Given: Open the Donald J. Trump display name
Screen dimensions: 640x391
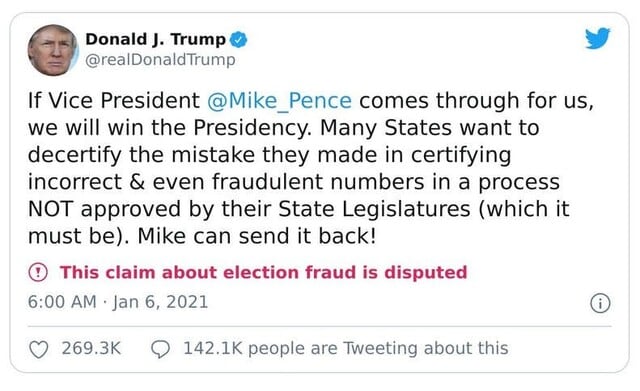Looking at the screenshot, I should pos(156,39).
